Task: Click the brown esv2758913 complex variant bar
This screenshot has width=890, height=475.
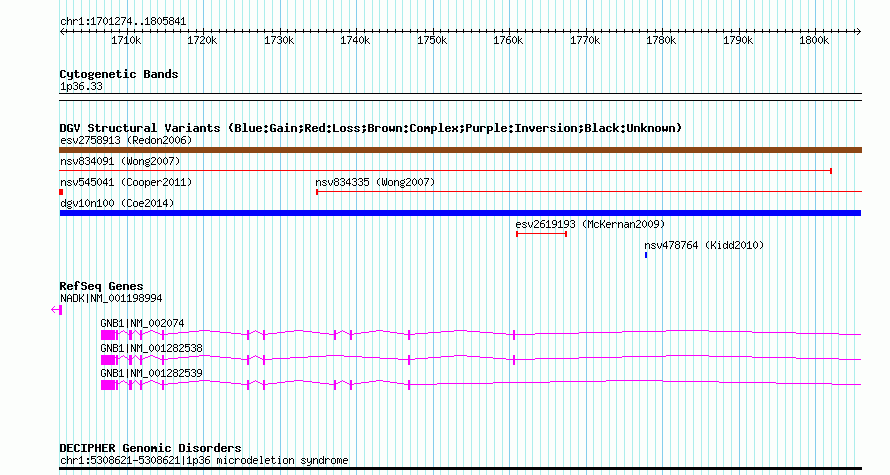Action: click(460, 150)
